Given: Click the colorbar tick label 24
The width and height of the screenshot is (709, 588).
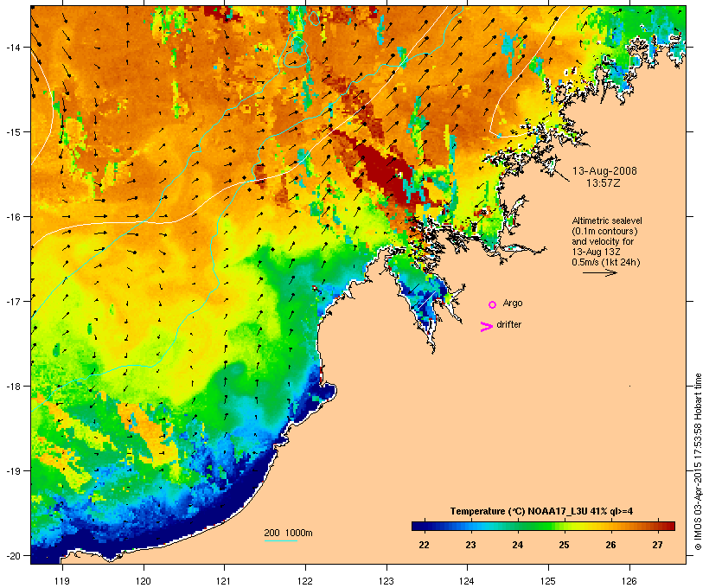Looking at the screenshot, I should tap(517, 545).
